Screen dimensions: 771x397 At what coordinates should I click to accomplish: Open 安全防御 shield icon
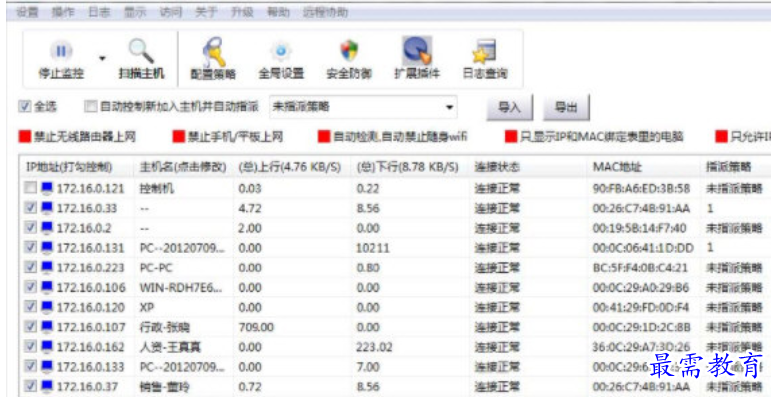point(349,51)
